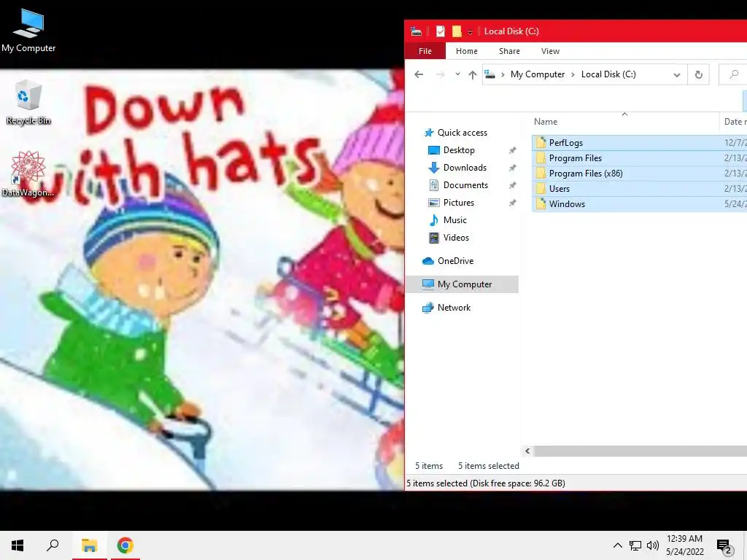Screen dimensions: 747x560
Task: Open Google Chrome from taskbar
Action: [125, 545]
